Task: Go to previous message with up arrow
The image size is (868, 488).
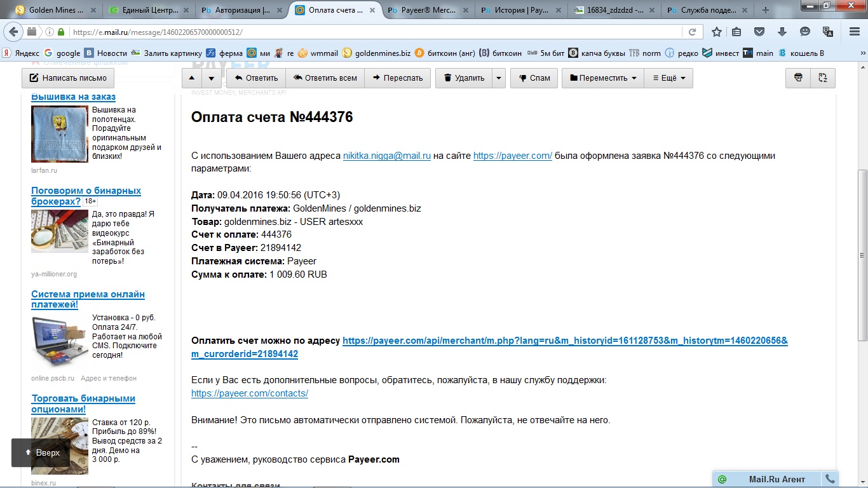Action: pyautogui.click(x=192, y=78)
